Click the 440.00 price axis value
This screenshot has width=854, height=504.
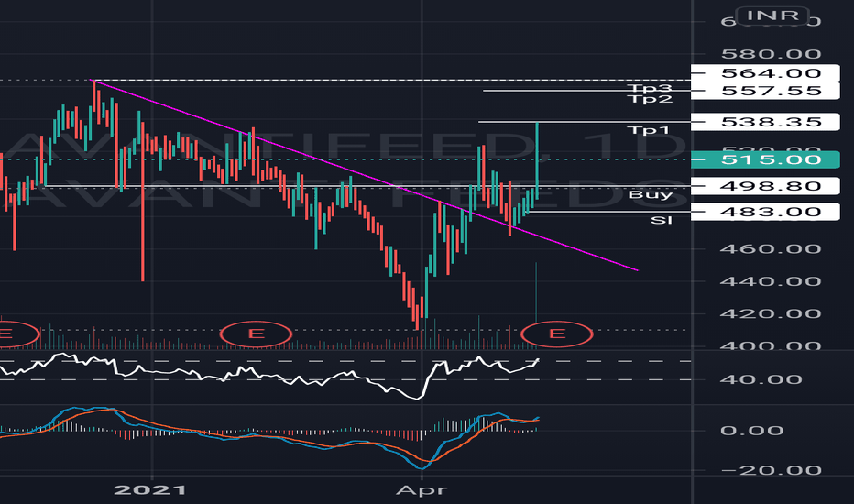tap(771, 281)
